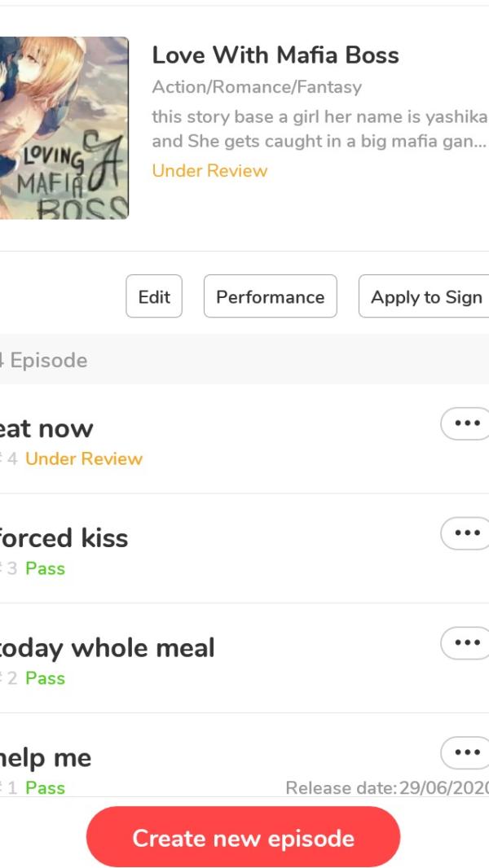Open the 'eat now' episode title
489x868 pixels.
point(46,429)
